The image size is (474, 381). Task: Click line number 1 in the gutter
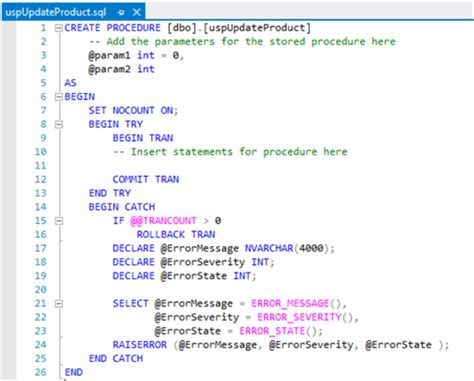44,28
